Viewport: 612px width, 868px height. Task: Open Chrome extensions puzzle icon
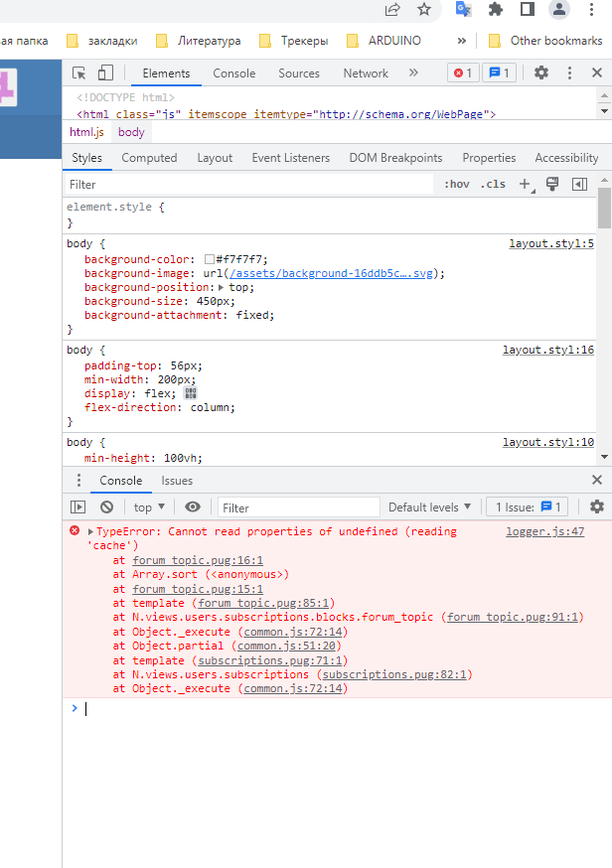tap(495, 10)
